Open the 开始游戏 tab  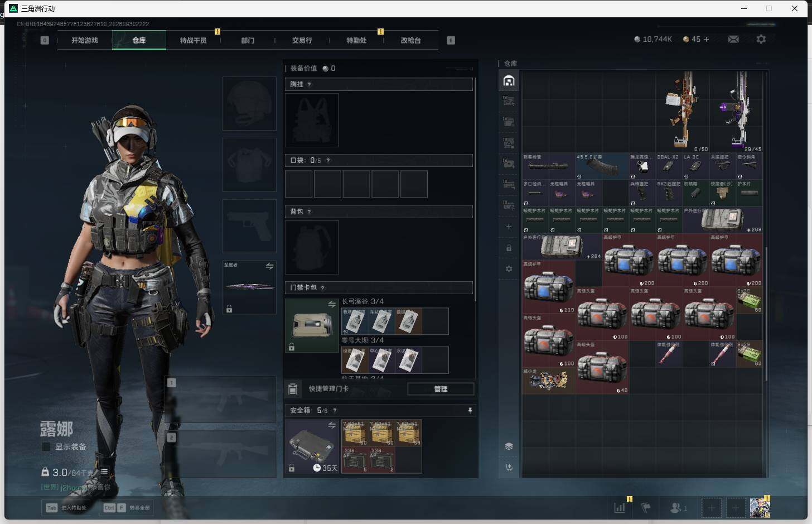click(x=84, y=40)
